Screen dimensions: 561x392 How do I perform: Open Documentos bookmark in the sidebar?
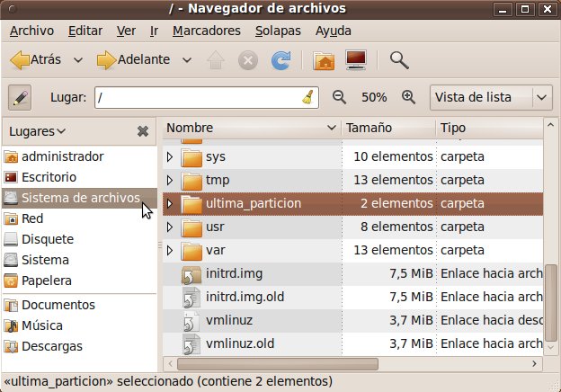(79, 305)
